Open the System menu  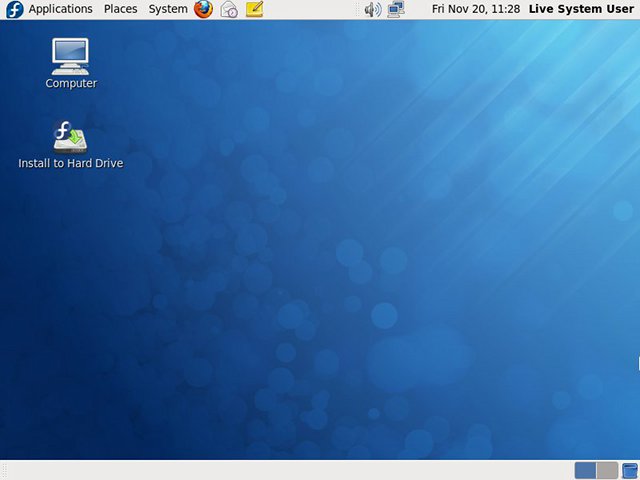pyautogui.click(x=168, y=9)
